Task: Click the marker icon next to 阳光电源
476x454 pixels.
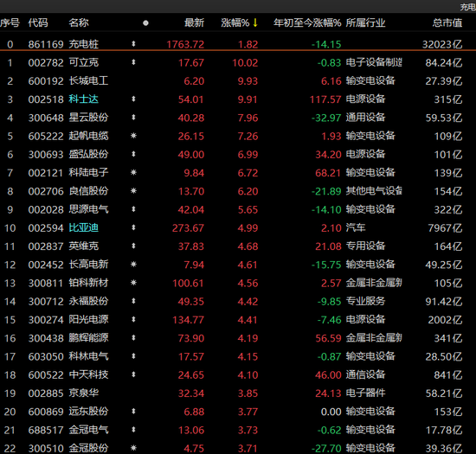Action: (x=133, y=320)
